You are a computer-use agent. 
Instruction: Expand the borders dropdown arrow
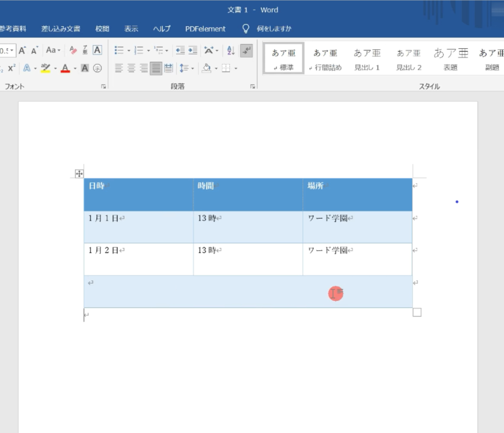(x=236, y=68)
